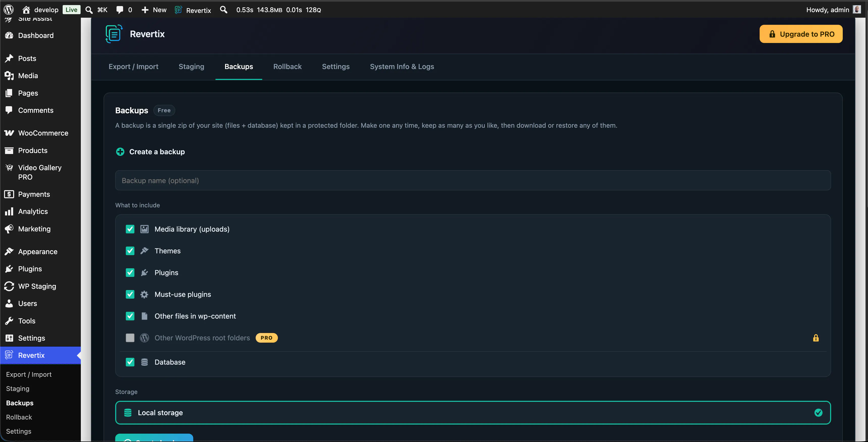Click the Users person icon

(9, 303)
